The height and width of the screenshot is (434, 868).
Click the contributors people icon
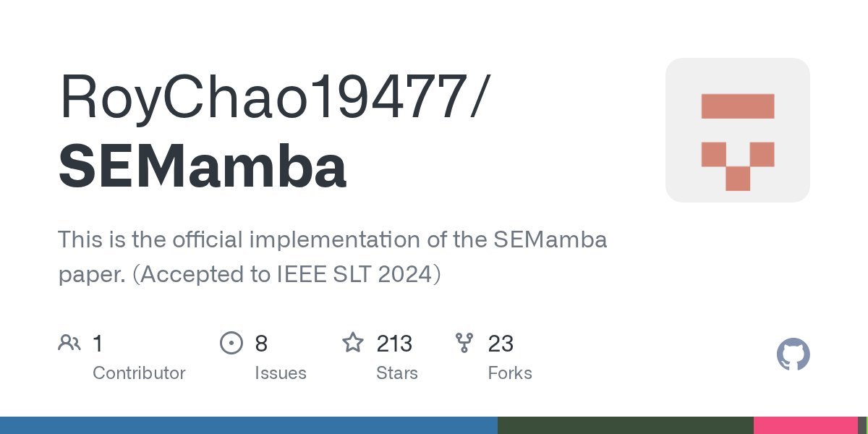coord(69,343)
